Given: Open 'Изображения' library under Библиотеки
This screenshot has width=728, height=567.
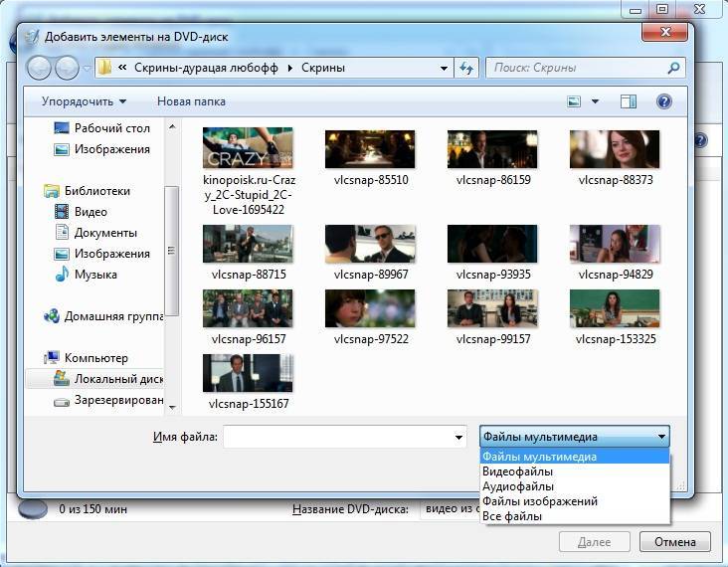Looking at the screenshot, I should pyautogui.click(x=102, y=254).
